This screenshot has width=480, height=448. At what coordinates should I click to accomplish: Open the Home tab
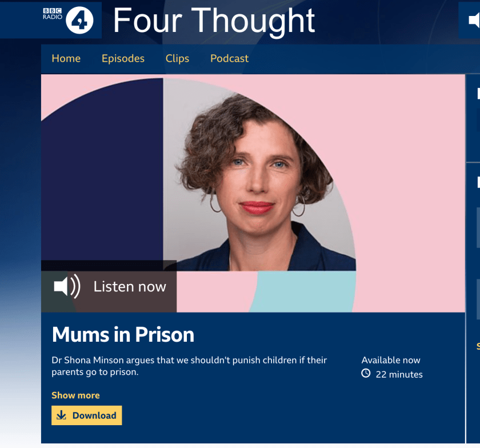click(66, 58)
